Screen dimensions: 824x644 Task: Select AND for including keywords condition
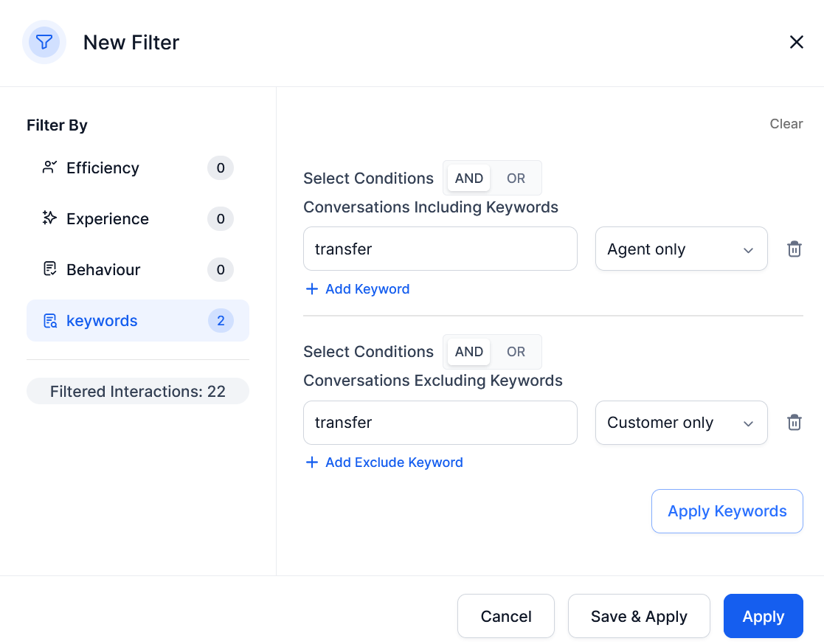pyautogui.click(x=468, y=179)
